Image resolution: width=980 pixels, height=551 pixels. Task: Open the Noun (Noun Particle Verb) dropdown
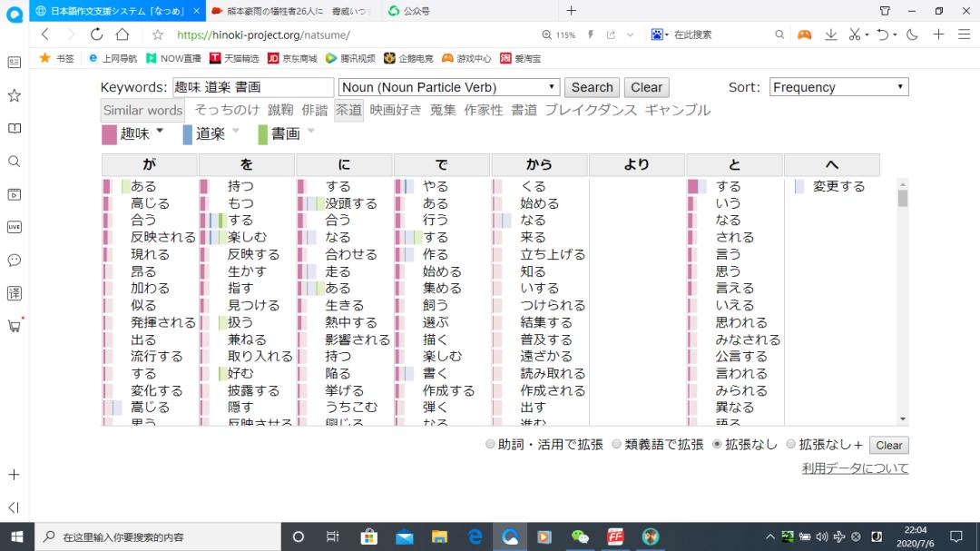[x=448, y=87]
